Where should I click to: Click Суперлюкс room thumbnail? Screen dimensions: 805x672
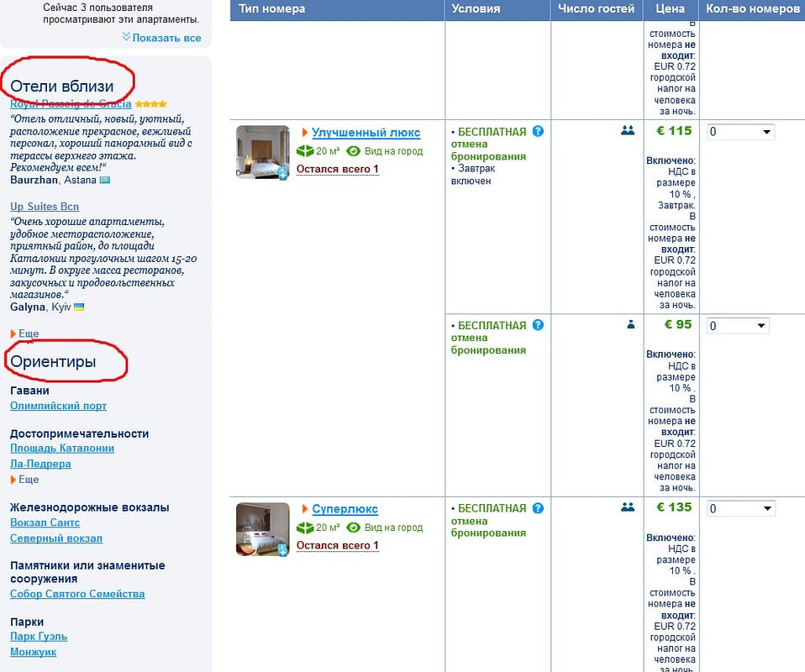(263, 528)
